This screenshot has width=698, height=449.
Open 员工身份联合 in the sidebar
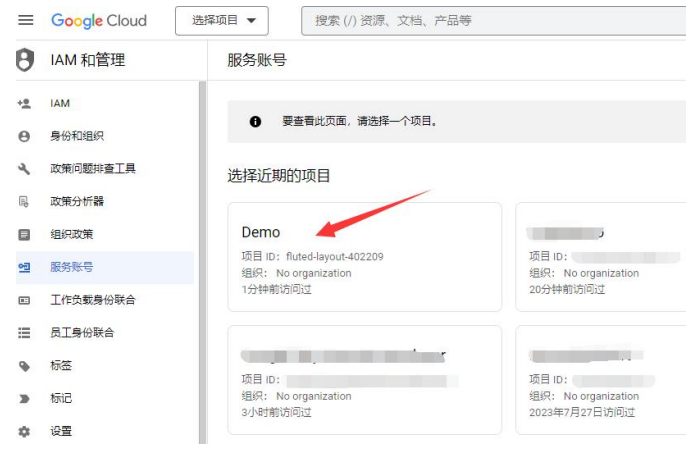82,332
